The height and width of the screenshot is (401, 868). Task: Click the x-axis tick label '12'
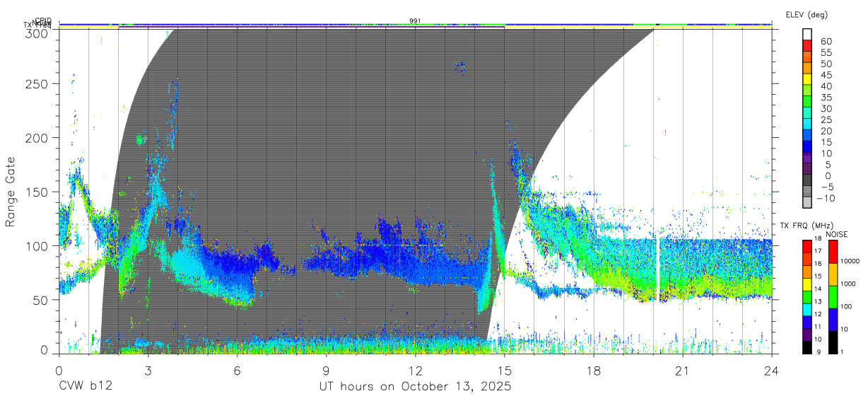click(x=415, y=371)
